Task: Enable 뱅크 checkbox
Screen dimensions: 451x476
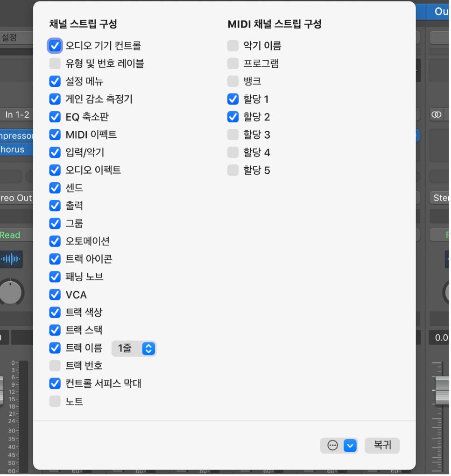Action: 233,81
